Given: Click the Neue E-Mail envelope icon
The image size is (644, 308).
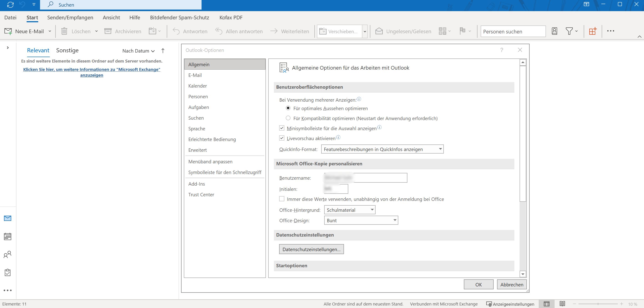Looking at the screenshot, I should coord(8,31).
